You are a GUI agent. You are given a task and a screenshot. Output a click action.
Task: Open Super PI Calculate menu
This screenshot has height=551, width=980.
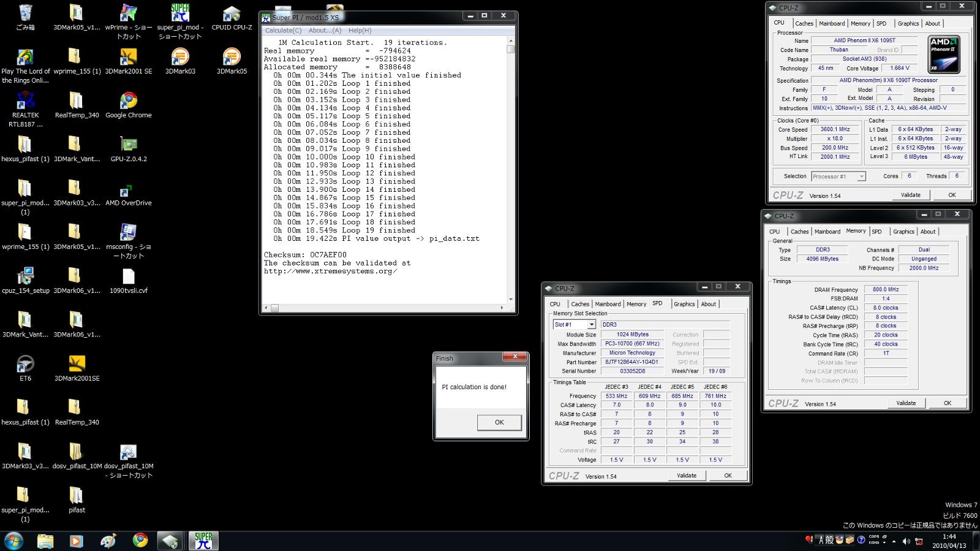coord(283,30)
